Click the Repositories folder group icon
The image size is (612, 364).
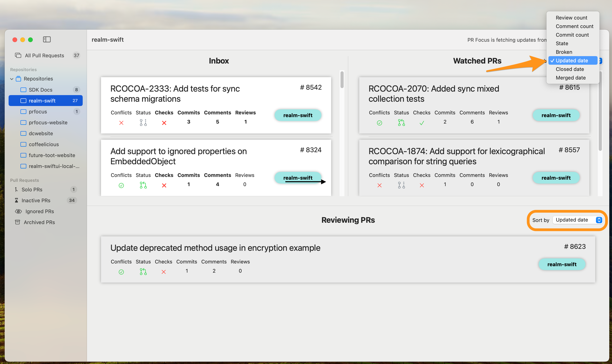(x=18, y=79)
